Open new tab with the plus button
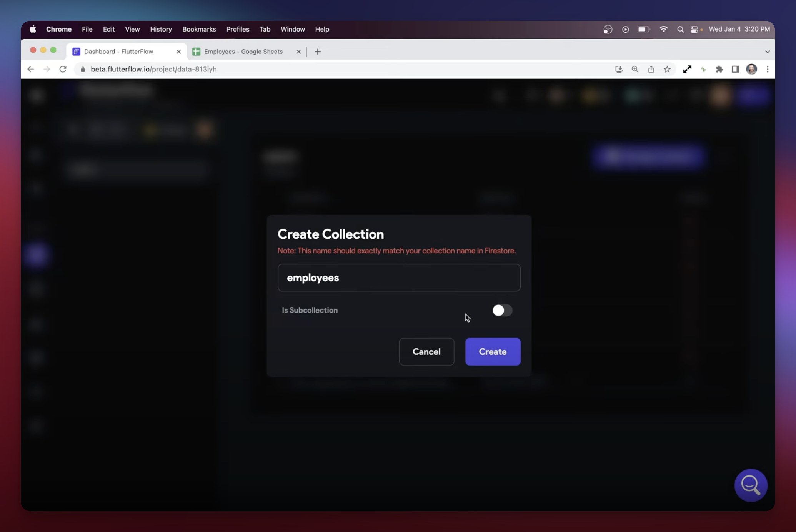The image size is (796, 532). coord(317,51)
